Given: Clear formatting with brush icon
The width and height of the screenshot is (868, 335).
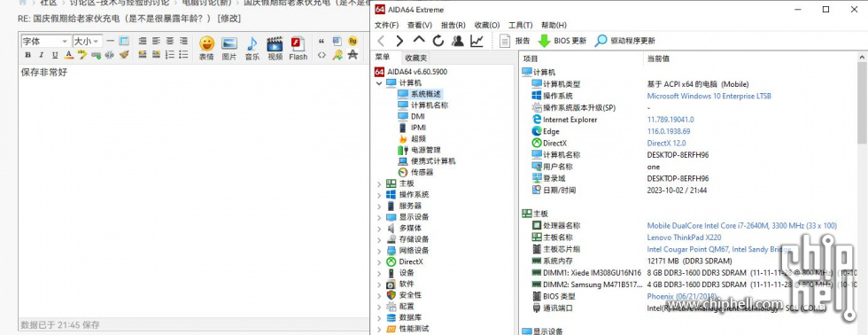Looking at the screenshot, I should [x=123, y=55].
